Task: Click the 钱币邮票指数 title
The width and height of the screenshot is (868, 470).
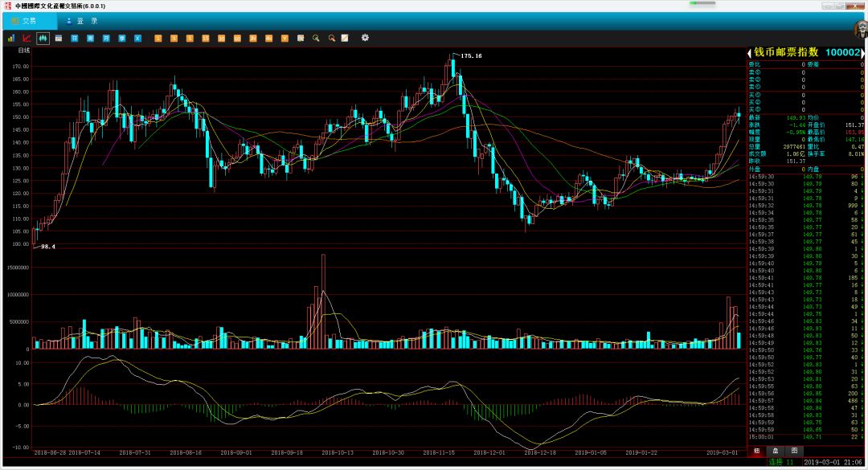Action: tap(786, 52)
